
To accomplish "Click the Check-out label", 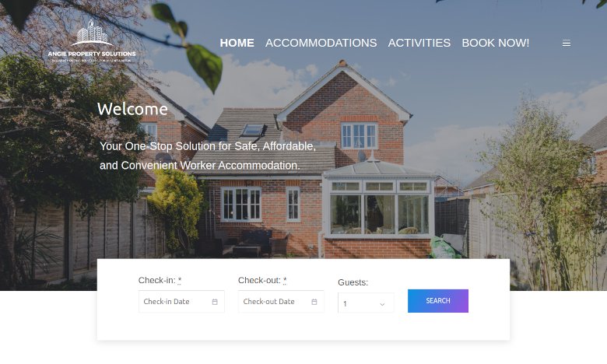I will click(262, 281).
